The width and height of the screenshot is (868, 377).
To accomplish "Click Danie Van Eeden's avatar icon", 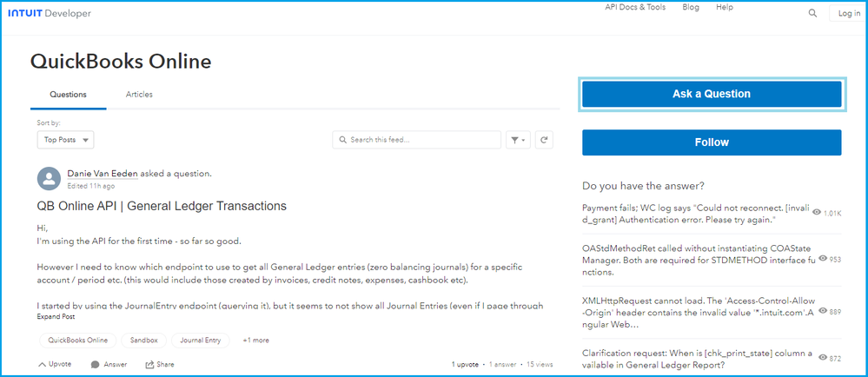I will pyautogui.click(x=50, y=179).
